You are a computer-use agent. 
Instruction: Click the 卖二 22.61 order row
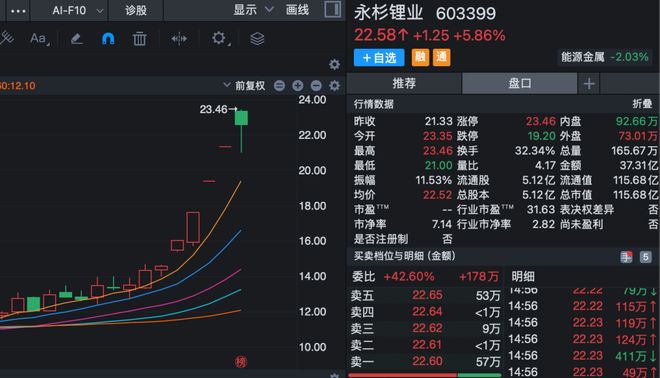point(425,345)
